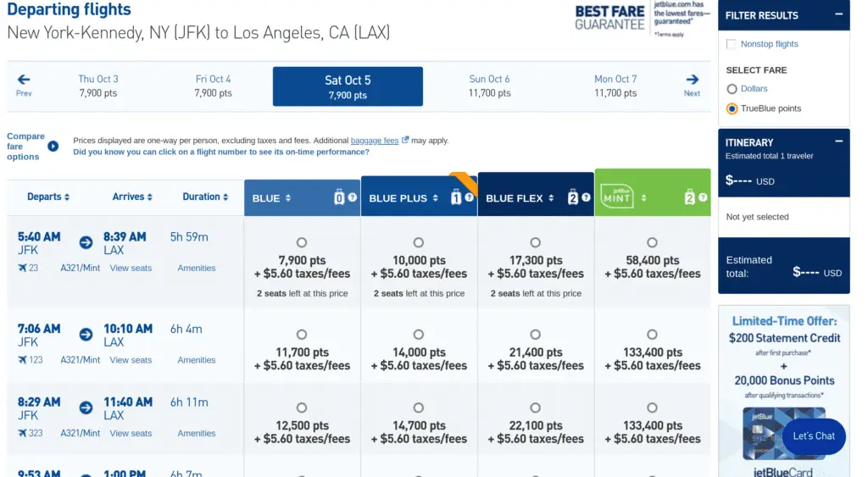Click the Best Fare Guarantee logo
868x477 pixels.
point(609,18)
